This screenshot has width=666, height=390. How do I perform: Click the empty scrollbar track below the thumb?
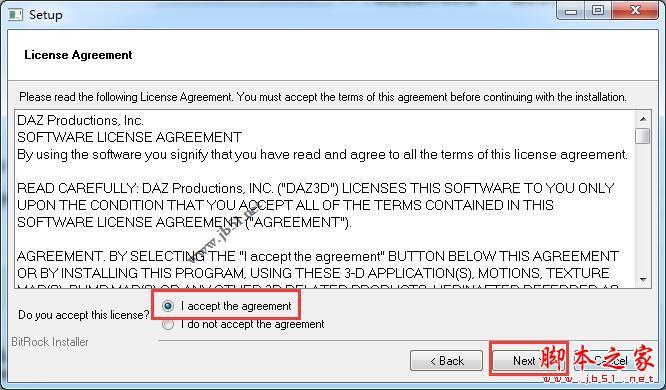click(643, 208)
